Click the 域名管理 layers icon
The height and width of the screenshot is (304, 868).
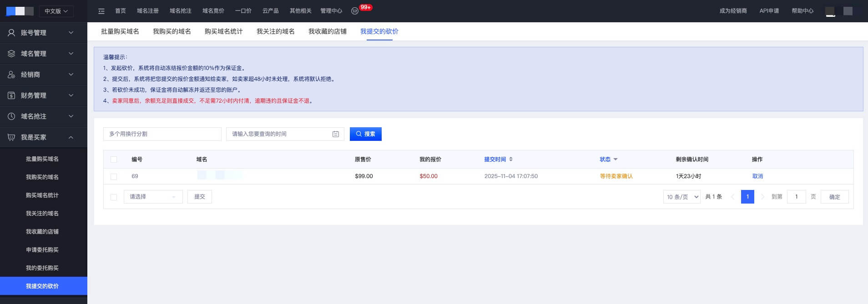pos(11,54)
